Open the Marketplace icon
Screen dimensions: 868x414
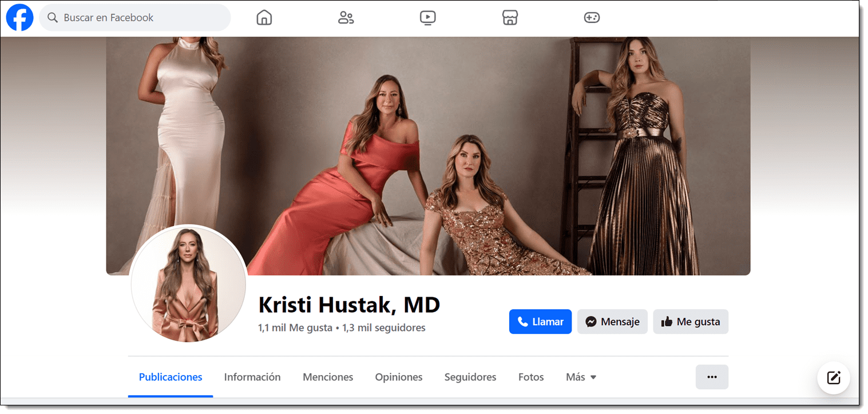coord(509,17)
